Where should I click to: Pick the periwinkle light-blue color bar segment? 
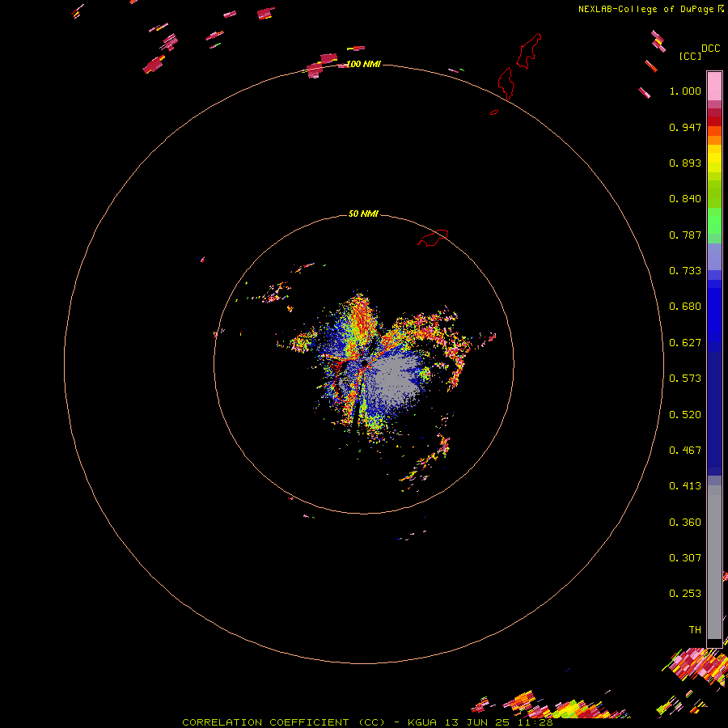point(714,256)
